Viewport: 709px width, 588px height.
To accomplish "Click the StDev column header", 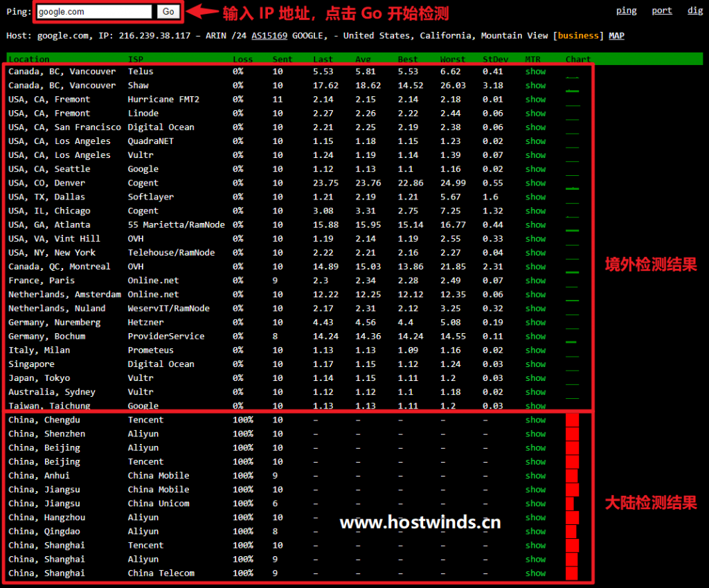I will point(496,60).
